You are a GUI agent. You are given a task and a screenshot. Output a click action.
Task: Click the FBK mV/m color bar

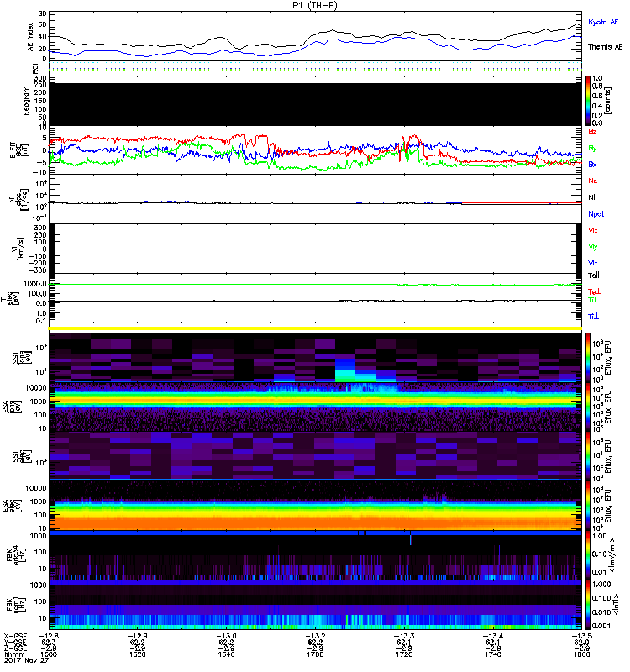[x=588, y=555]
